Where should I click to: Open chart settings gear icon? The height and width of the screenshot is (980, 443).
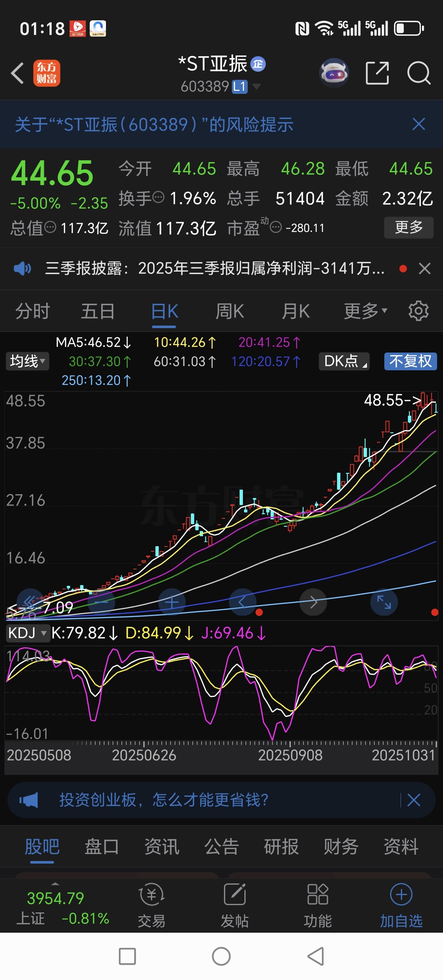coord(418,311)
